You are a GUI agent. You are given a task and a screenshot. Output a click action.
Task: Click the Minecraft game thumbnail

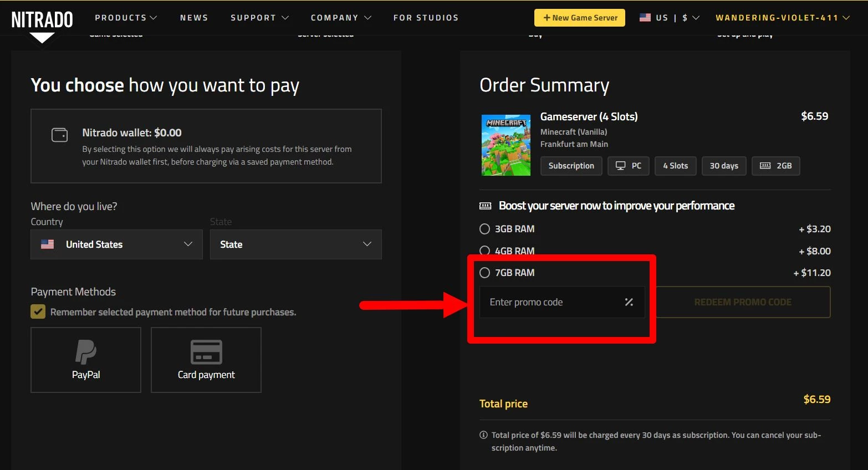tap(506, 145)
